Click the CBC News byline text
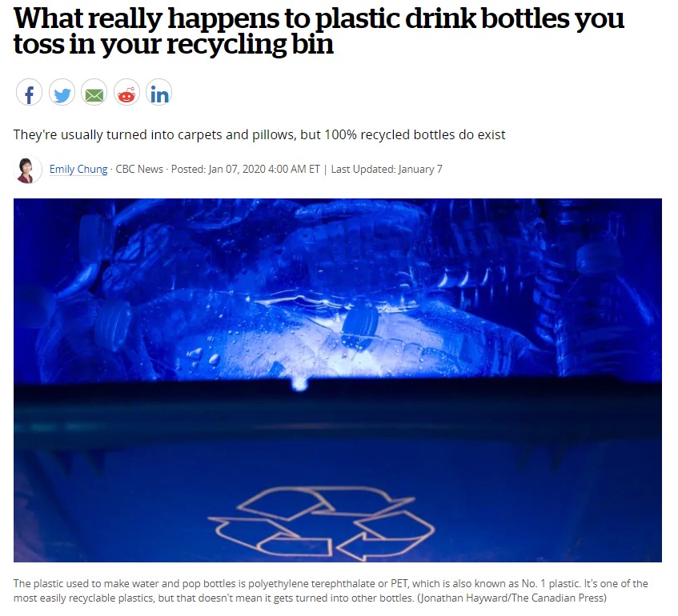Viewport: 678px width, 616px height. click(139, 169)
